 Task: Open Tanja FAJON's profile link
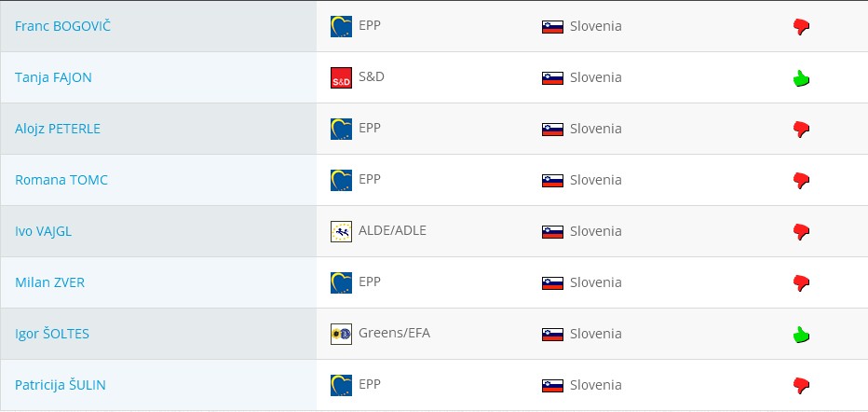click(53, 77)
